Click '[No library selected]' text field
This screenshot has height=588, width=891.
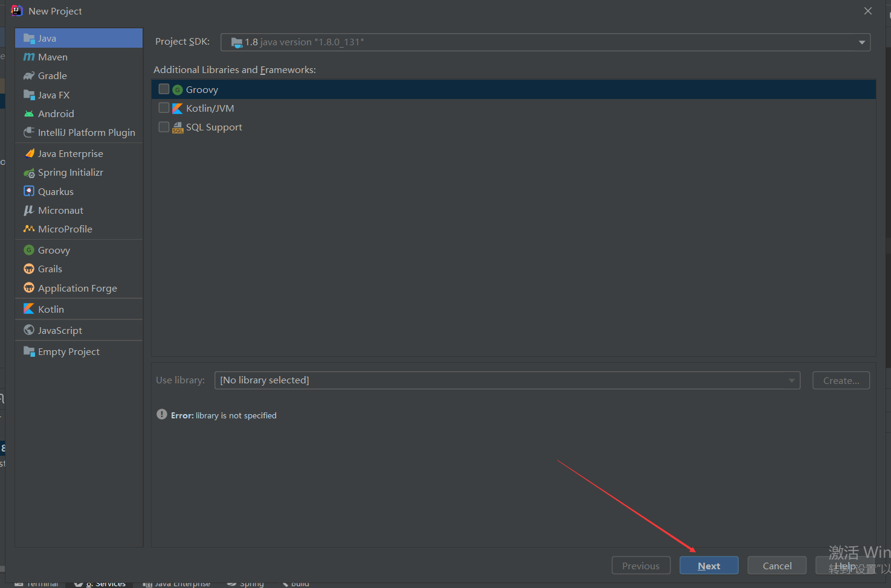point(507,380)
